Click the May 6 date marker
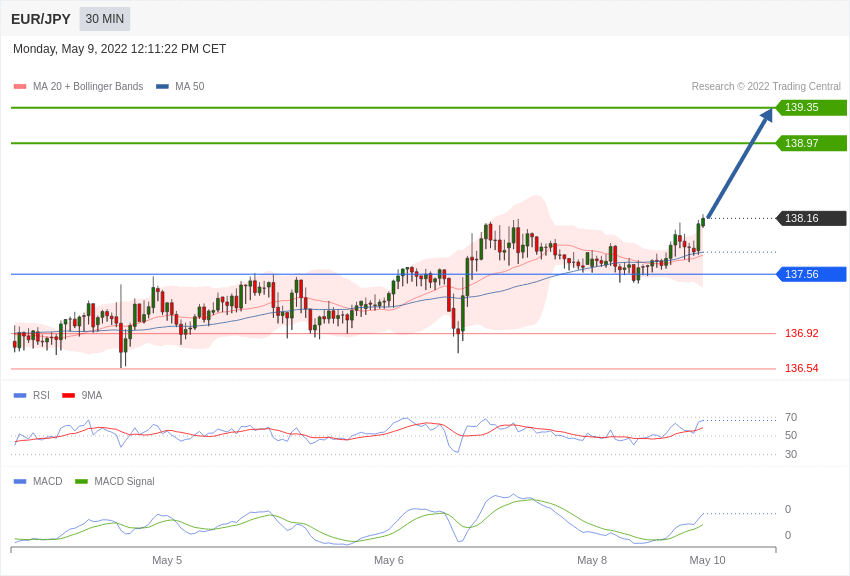850x576 pixels. (389, 560)
